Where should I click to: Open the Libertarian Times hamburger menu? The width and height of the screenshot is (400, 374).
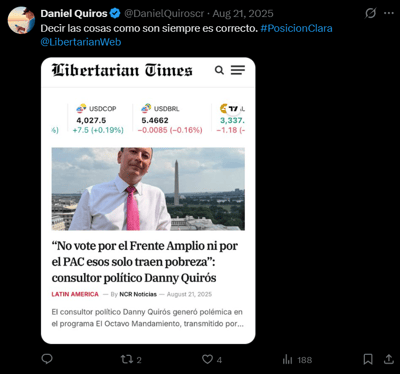point(238,70)
